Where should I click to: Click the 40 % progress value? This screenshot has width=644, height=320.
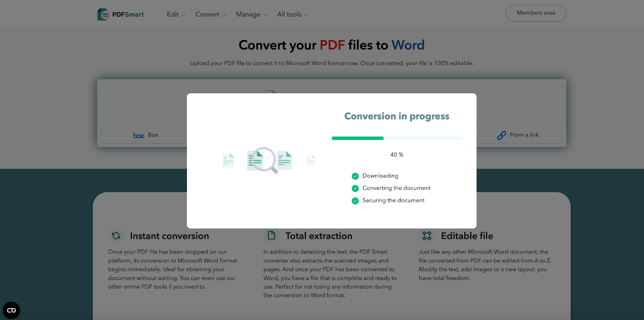click(397, 155)
